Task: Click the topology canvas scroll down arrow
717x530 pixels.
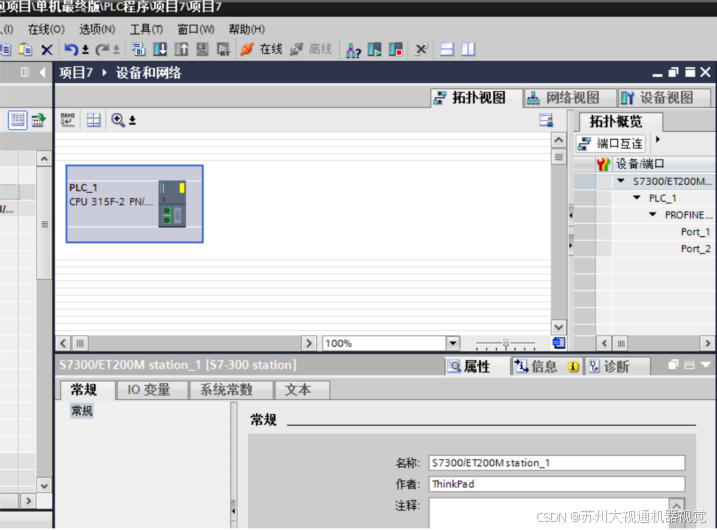Action: (x=559, y=327)
